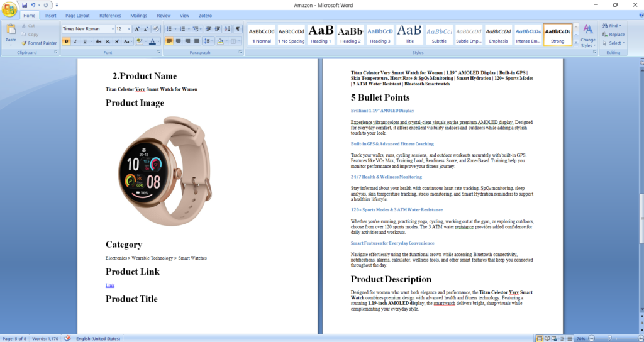Open the blue 'Link' hyperlink in document
Image resolution: width=644 pixels, height=342 pixels.
(x=109, y=285)
